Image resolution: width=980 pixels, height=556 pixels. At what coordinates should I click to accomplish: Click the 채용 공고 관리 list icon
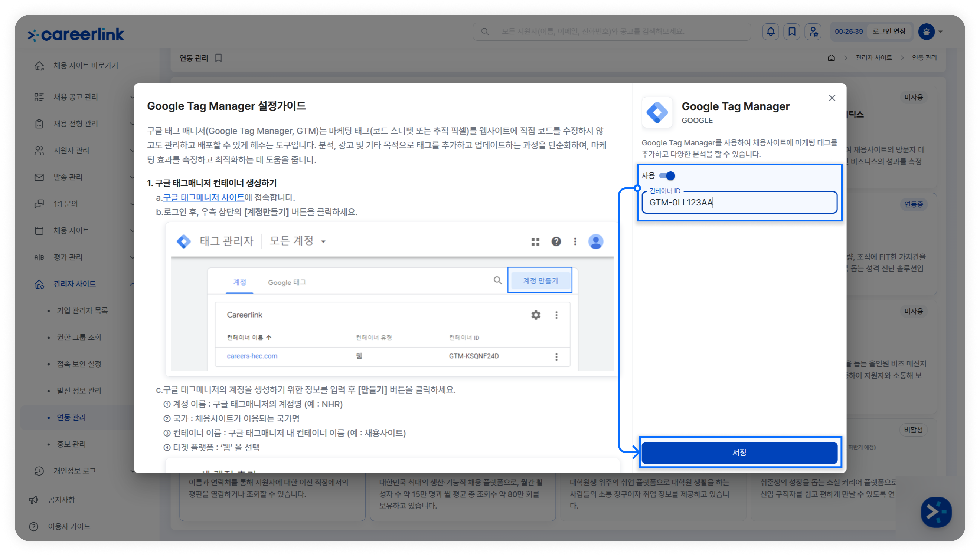[x=39, y=97]
